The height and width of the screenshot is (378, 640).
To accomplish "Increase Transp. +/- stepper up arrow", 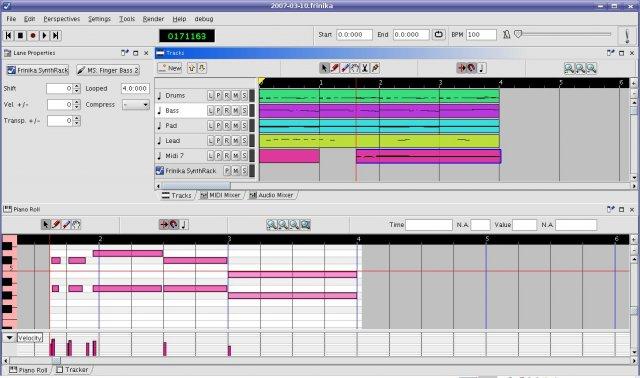I will coord(77,118).
